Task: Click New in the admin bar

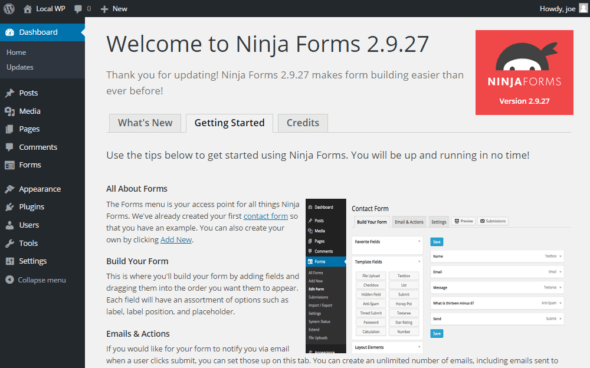Action: (x=120, y=9)
